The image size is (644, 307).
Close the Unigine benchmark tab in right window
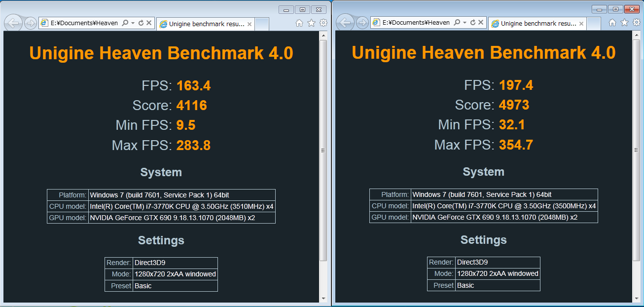pos(581,24)
